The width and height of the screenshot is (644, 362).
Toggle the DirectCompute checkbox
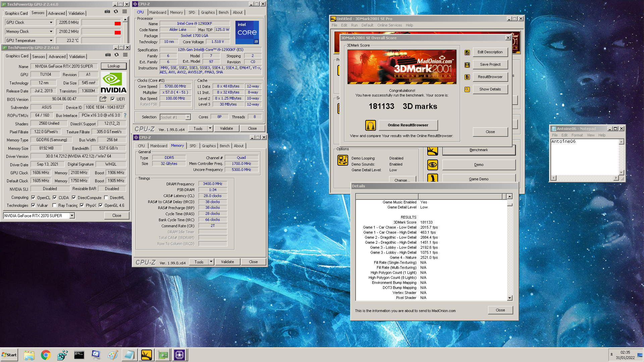tap(74, 197)
